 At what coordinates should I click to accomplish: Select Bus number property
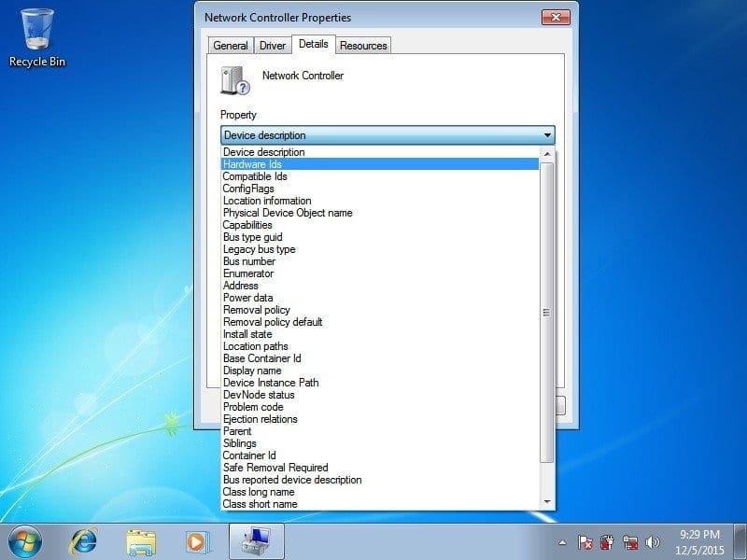tap(380, 261)
